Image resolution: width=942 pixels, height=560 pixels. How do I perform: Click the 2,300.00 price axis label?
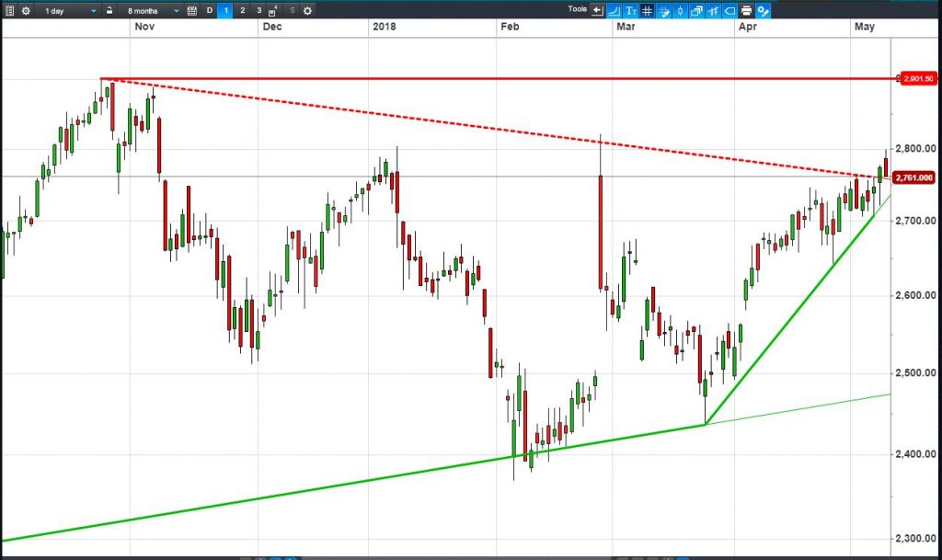[x=915, y=539]
